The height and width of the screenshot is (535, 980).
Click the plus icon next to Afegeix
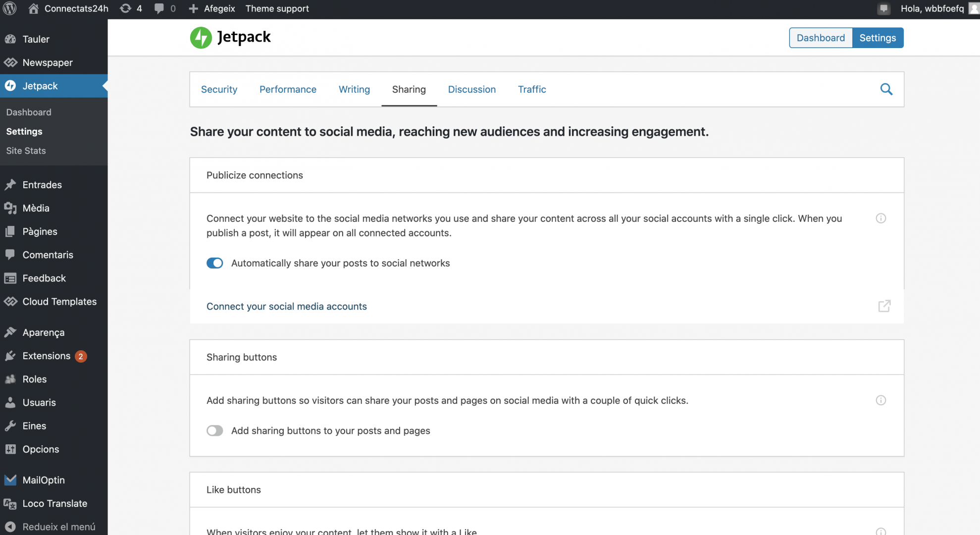click(x=194, y=8)
